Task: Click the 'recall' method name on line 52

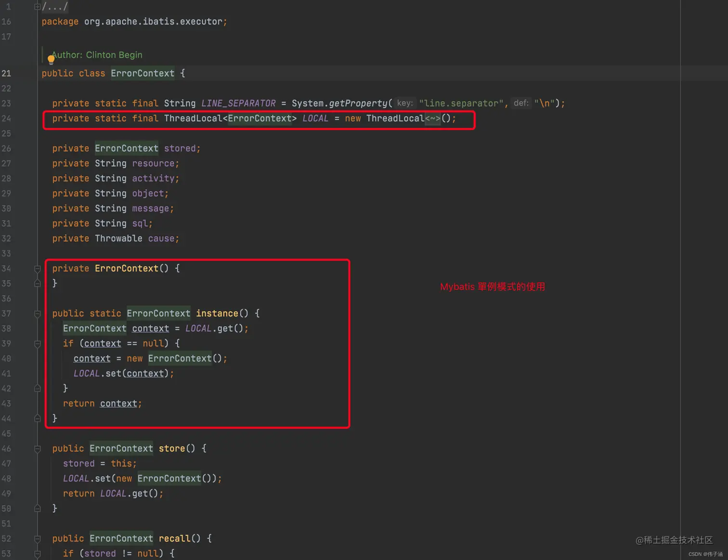Action: (174, 538)
